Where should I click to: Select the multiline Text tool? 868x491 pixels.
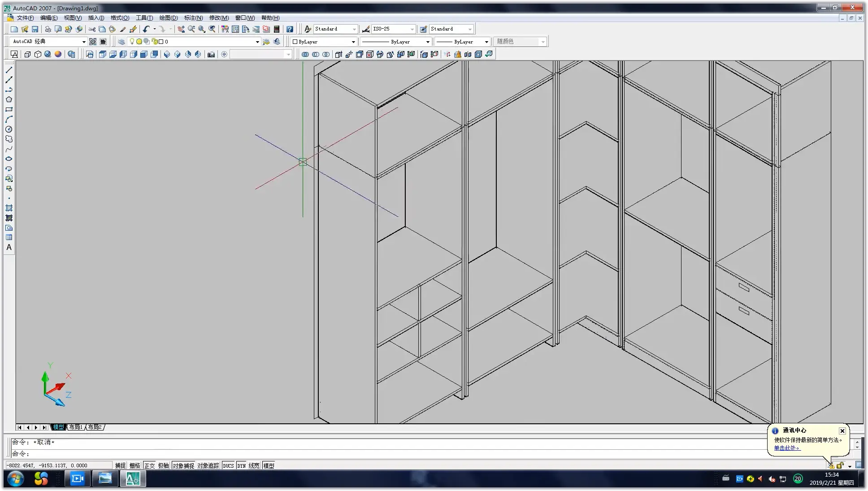coord(9,247)
